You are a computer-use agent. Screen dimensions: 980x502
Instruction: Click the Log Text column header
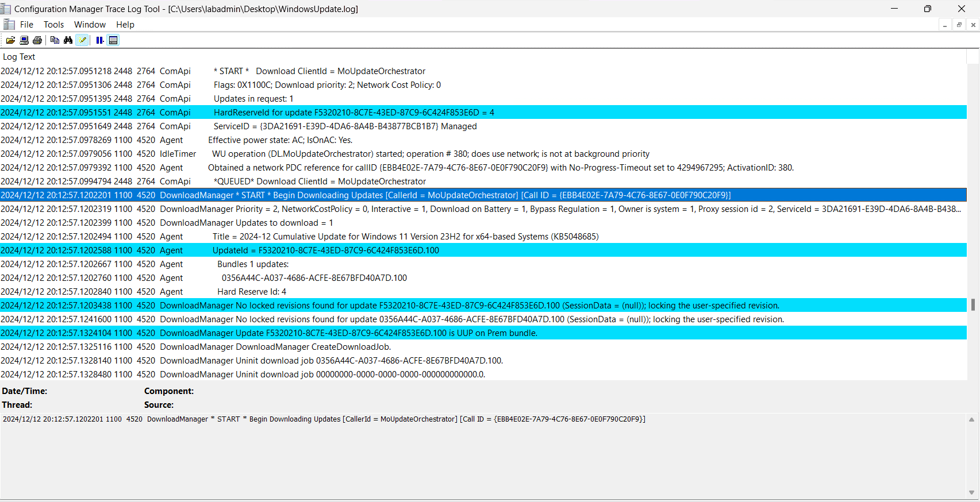pyautogui.click(x=19, y=57)
